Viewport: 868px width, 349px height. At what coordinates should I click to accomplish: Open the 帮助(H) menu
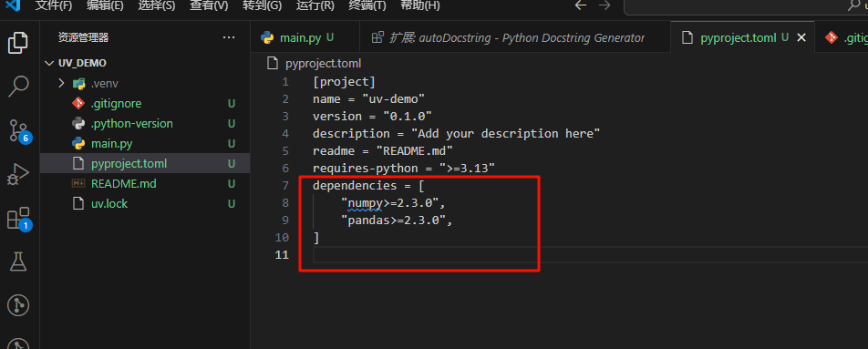[419, 5]
